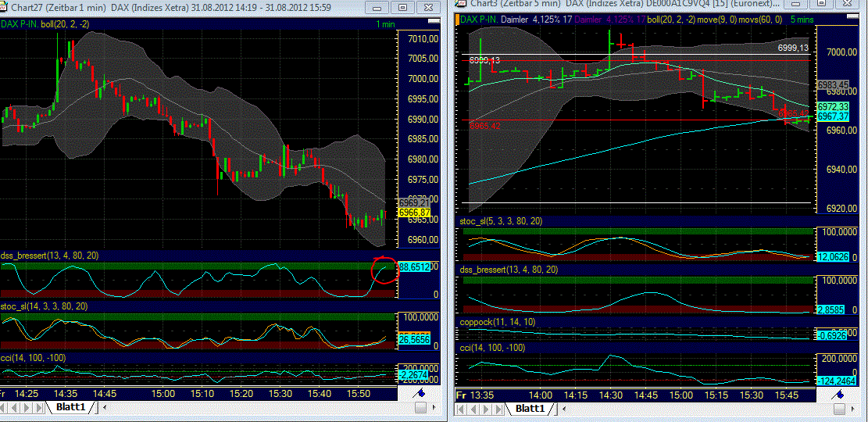Click the -2,2674 cci value

(x=414, y=375)
